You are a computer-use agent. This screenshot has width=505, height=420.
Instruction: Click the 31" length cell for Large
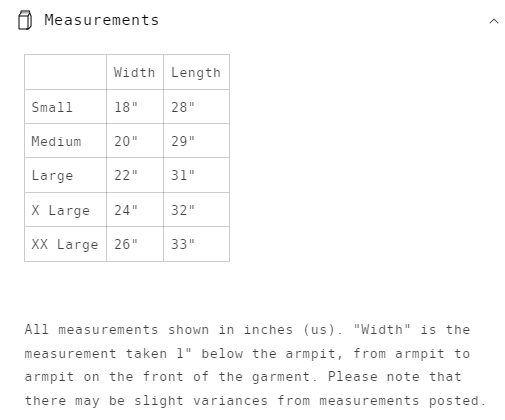196,175
